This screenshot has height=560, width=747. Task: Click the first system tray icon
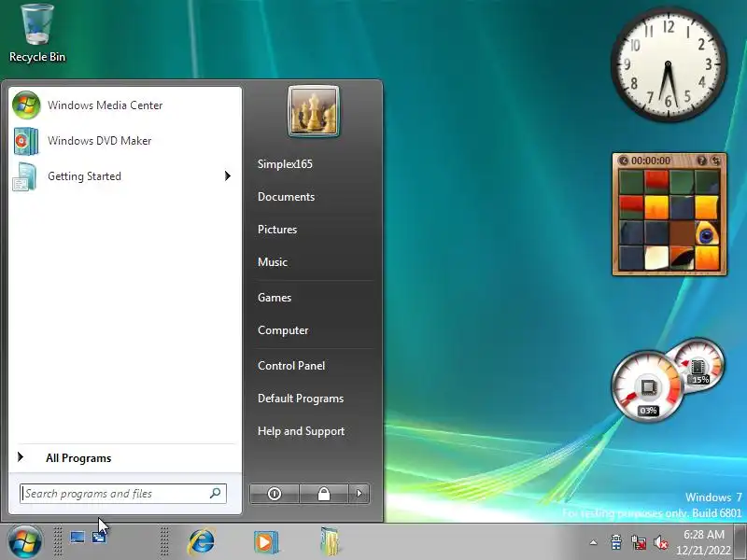[616, 542]
